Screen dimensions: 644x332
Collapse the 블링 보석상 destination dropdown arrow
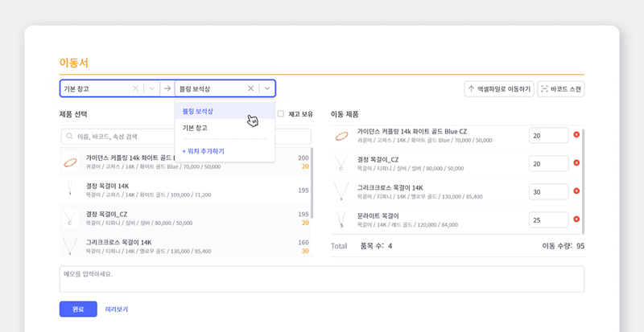pos(266,88)
